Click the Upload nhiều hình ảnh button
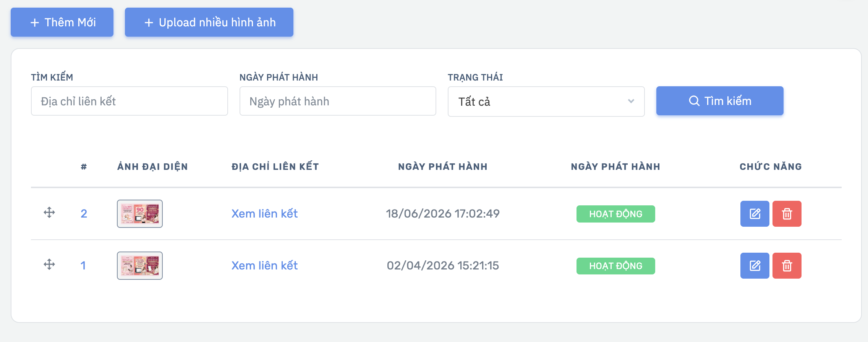Image resolution: width=868 pixels, height=342 pixels. (x=209, y=22)
